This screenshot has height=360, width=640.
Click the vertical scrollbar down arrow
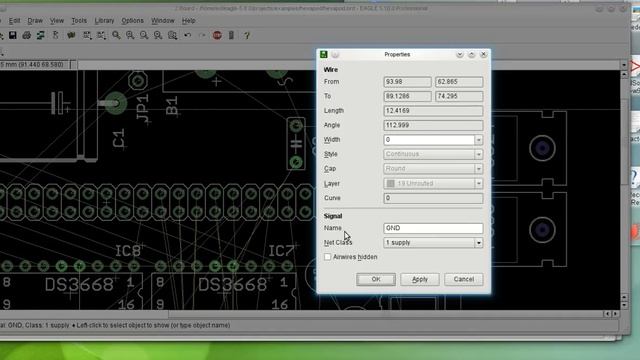[x=624, y=305]
